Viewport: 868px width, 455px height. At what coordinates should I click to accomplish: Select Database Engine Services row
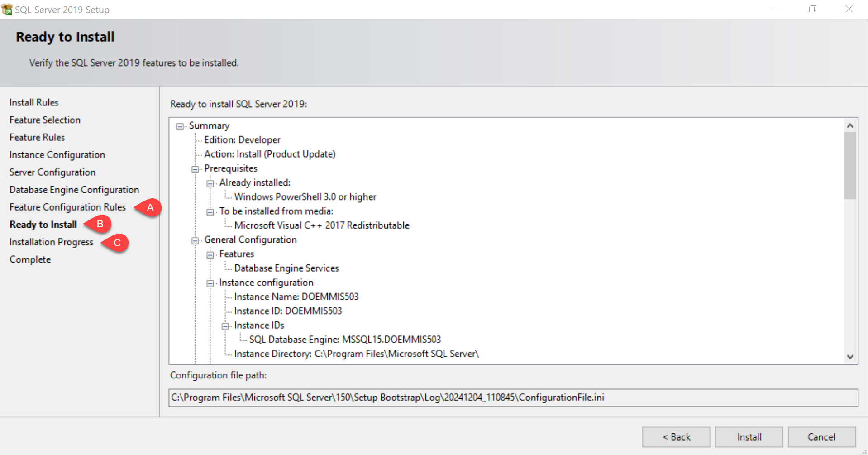pos(286,268)
